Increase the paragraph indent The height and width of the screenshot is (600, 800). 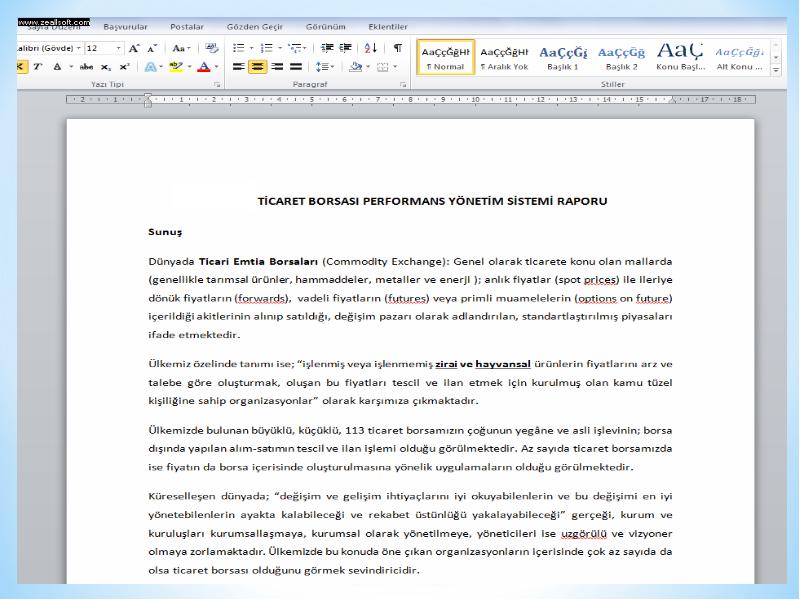(345, 48)
